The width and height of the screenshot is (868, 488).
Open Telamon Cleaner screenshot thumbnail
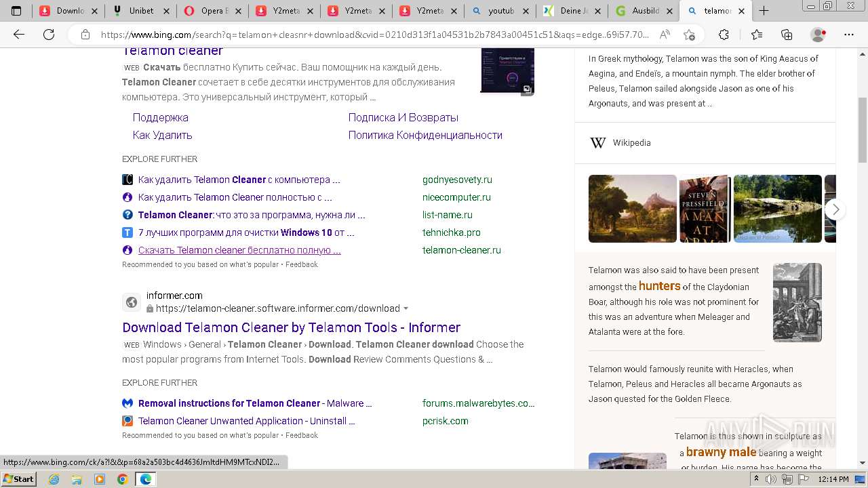[x=507, y=72]
